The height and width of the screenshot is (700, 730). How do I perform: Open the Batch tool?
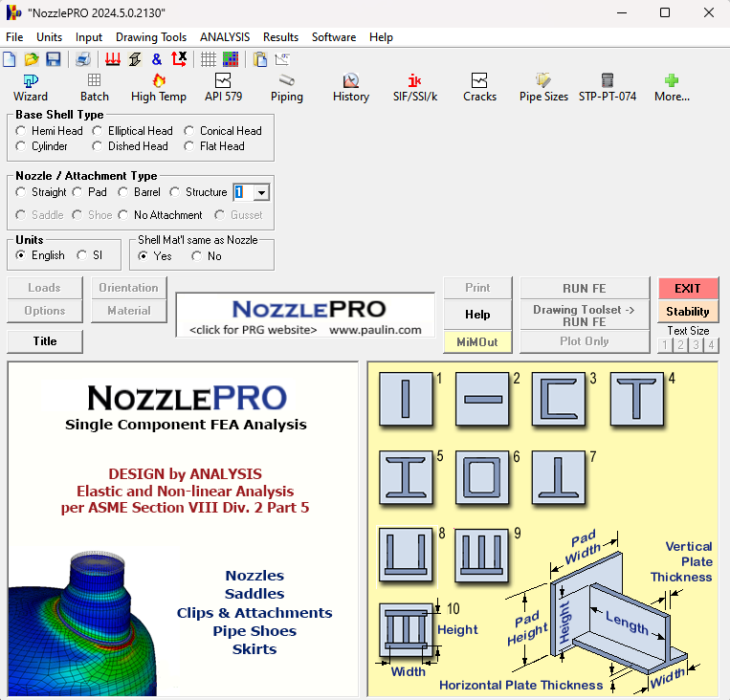point(95,88)
